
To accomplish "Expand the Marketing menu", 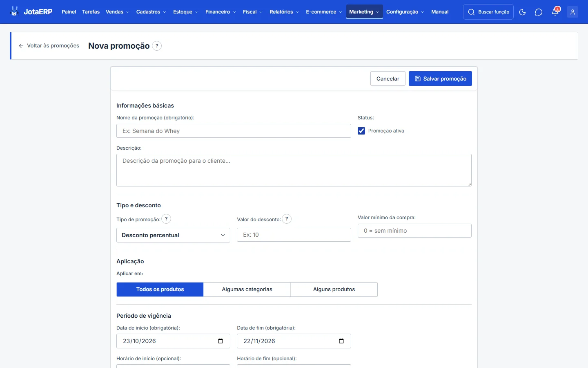I will pos(364,12).
